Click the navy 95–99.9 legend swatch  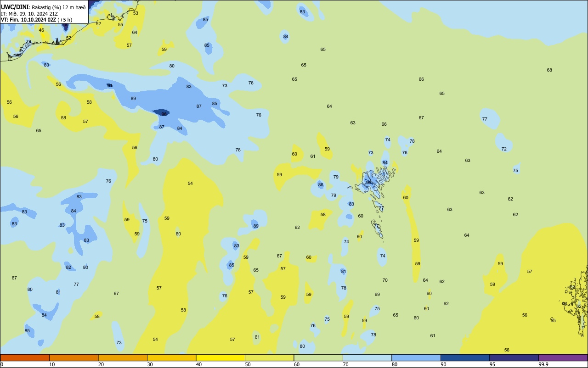coord(514,357)
